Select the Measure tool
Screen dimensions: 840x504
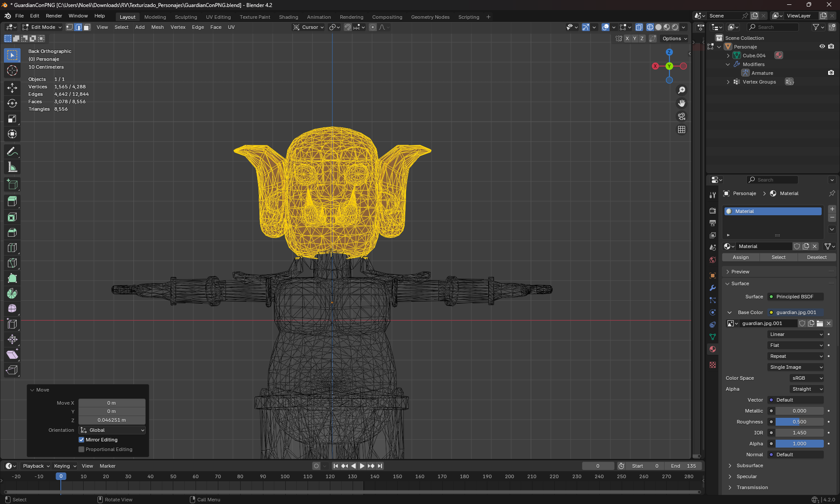[x=12, y=167]
